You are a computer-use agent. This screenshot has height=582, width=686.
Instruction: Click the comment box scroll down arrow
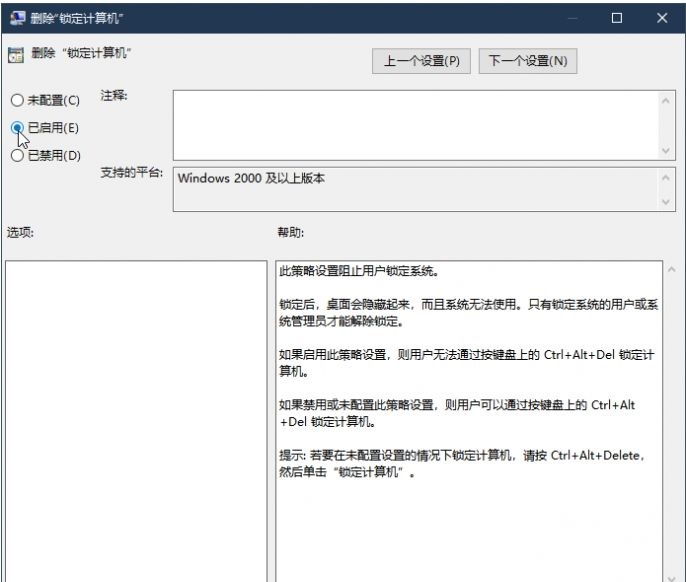[x=665, y=151]
